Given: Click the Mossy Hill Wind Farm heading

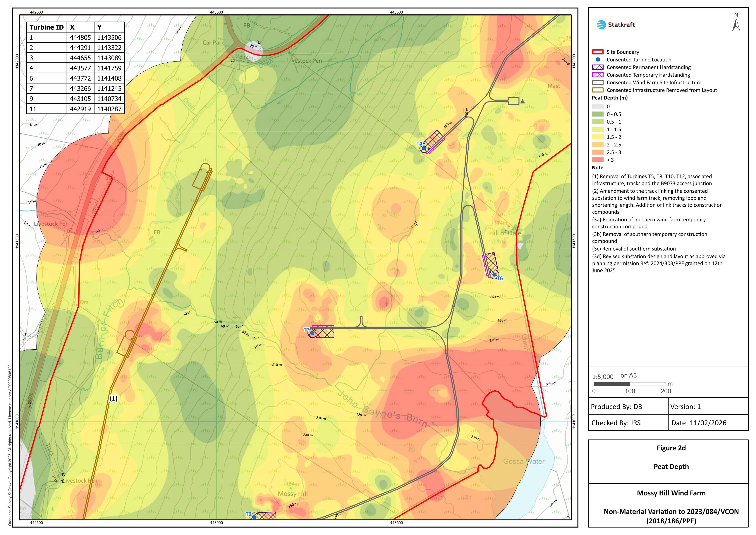Looking at the screenshot, I should click(671, 493).
